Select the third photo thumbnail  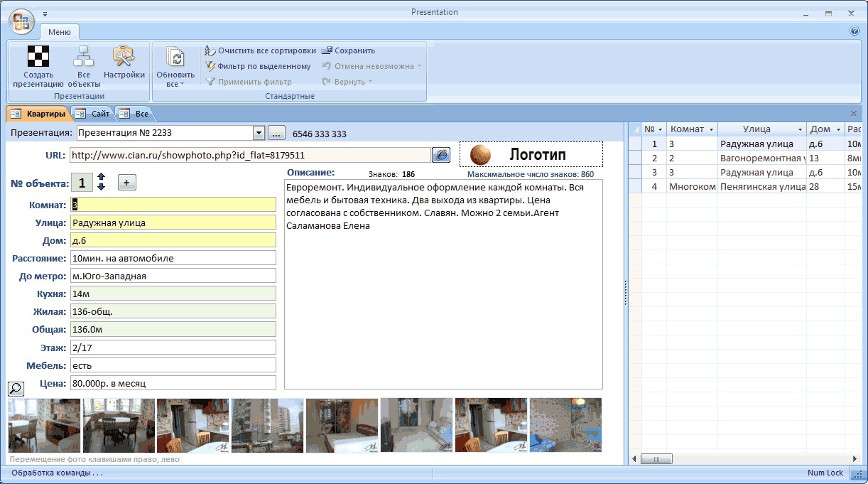coord(193,425)
